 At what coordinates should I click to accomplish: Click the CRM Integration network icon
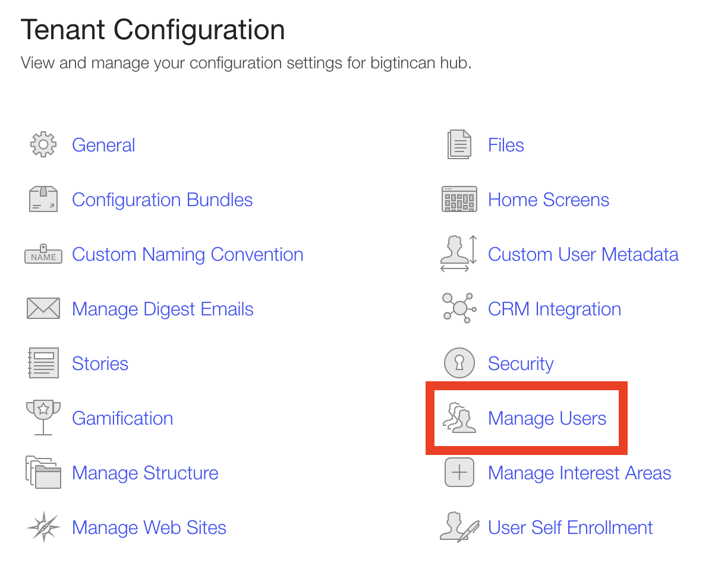click(x=459, y=308)
